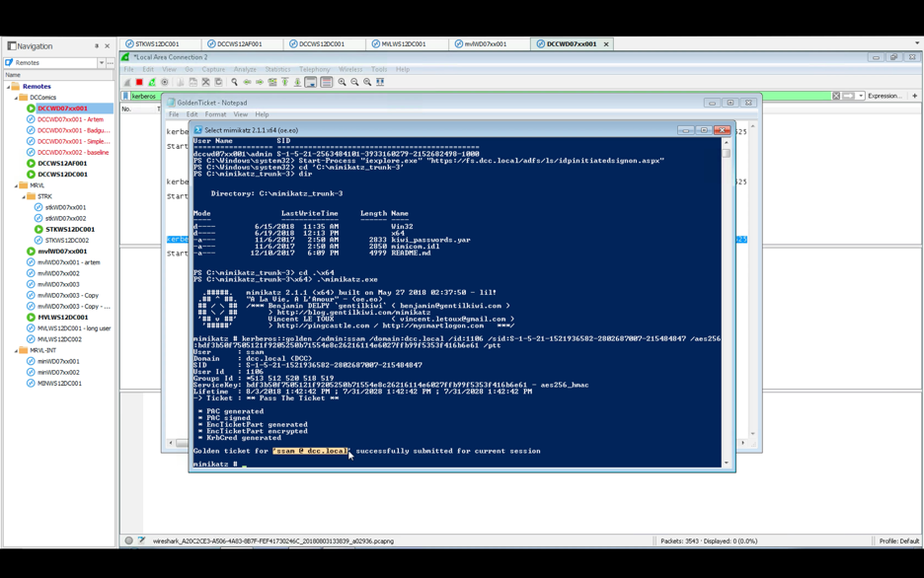Open the tab overflow dropdown arrow

[917, 43]
